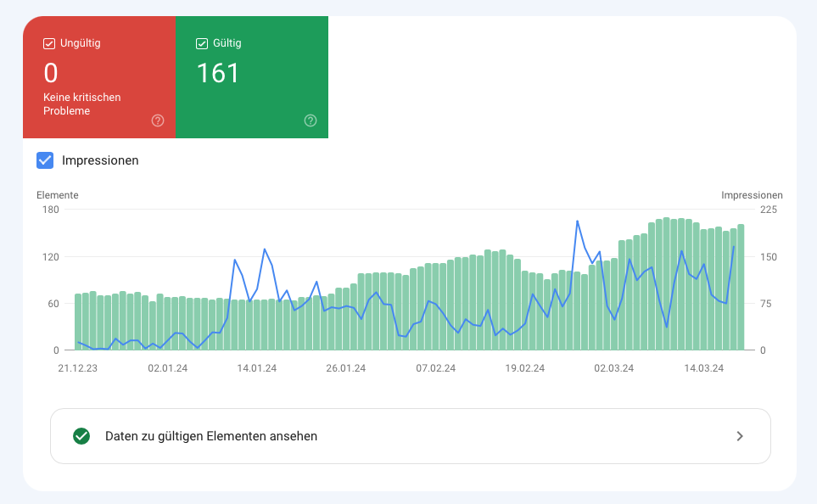Uncheck the checkbox on the Ungültig card
This screenshot has width=817, height=504.
click(x=48, y=42)
